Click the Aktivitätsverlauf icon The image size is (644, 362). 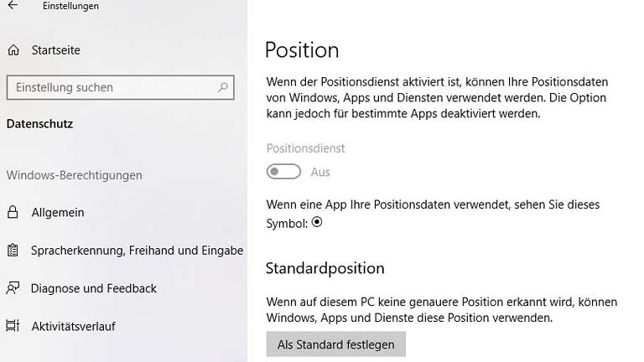click(x=13, y=326)
